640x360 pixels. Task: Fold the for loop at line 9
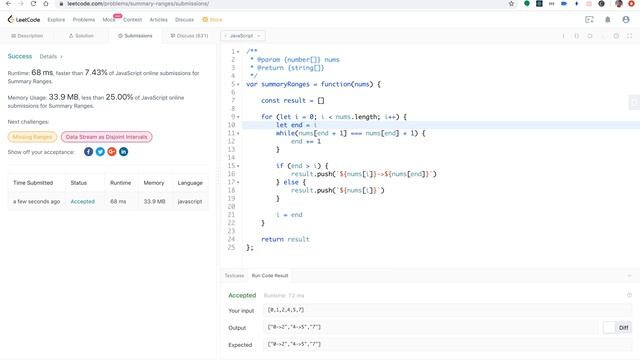point(238,117)
